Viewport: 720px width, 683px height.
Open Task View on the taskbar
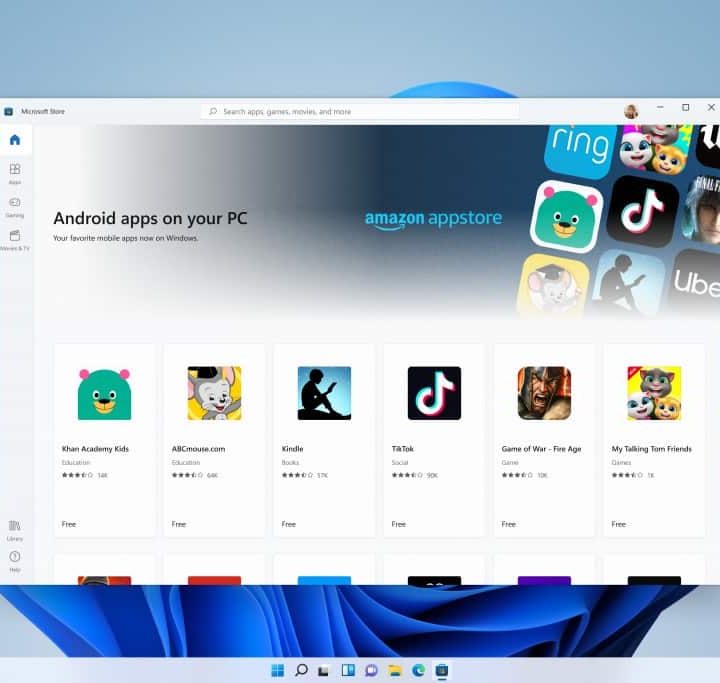[324, 671]
